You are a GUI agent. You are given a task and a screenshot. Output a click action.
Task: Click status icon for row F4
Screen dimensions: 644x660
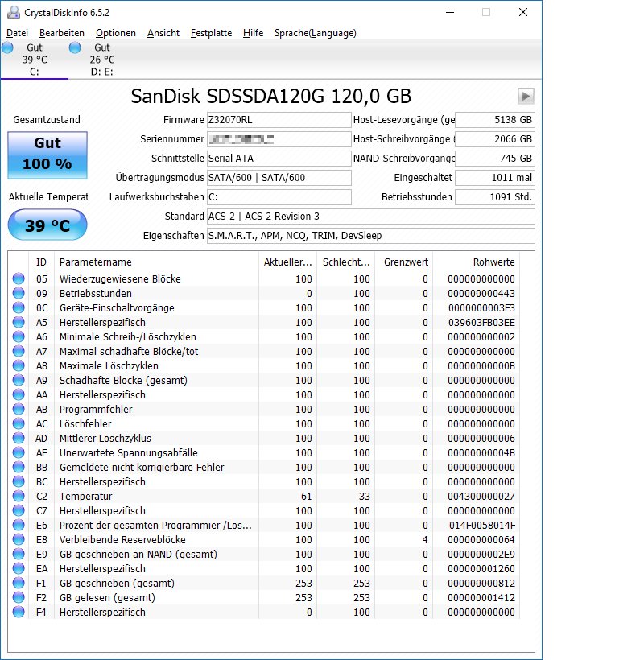tap(19, 612)
